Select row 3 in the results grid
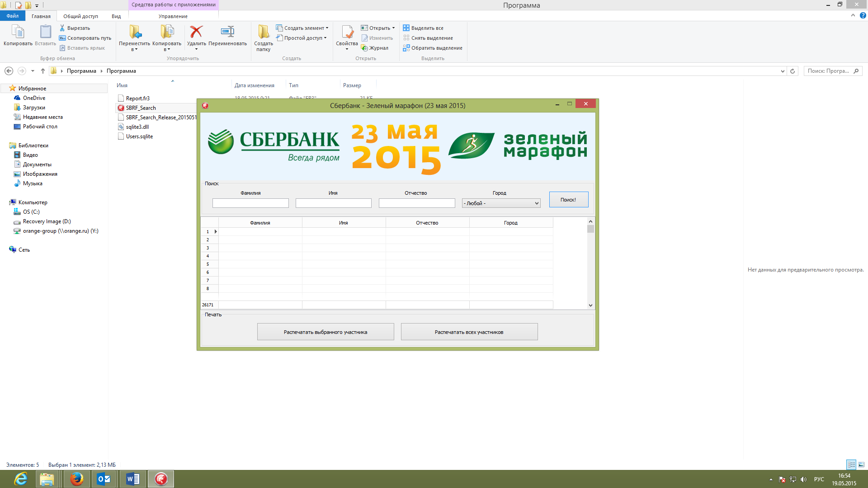868x488 pixels. click(377, 248)
